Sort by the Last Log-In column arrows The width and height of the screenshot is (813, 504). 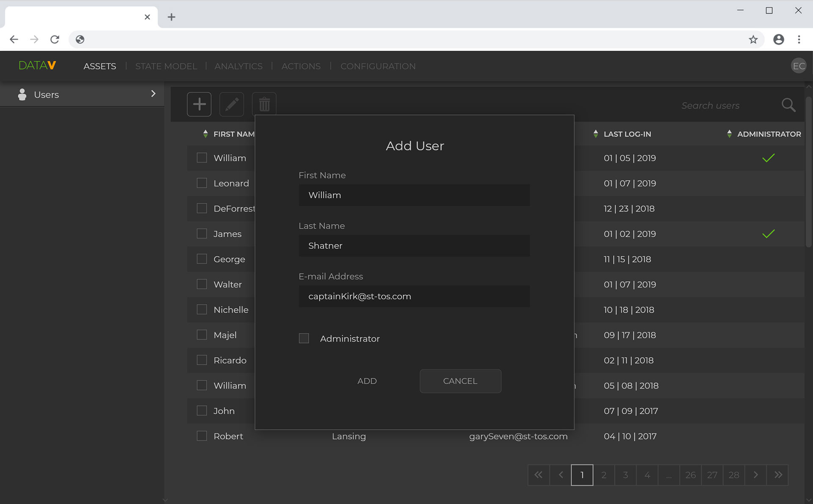[596, 134]
